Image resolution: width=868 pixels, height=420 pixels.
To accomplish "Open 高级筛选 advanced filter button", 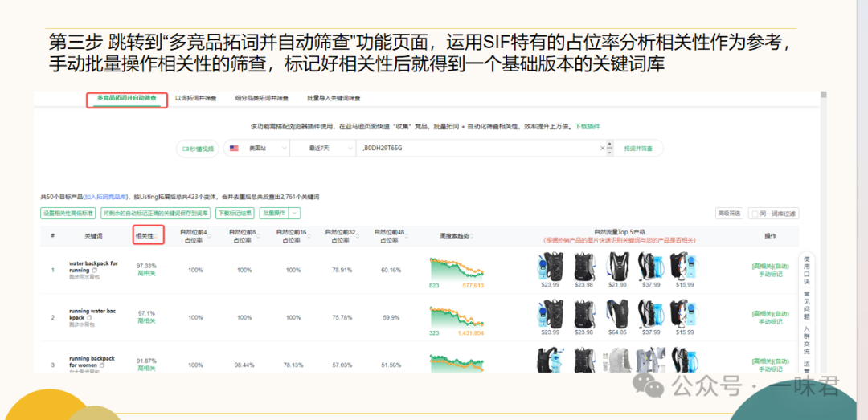I will (729, 214).
